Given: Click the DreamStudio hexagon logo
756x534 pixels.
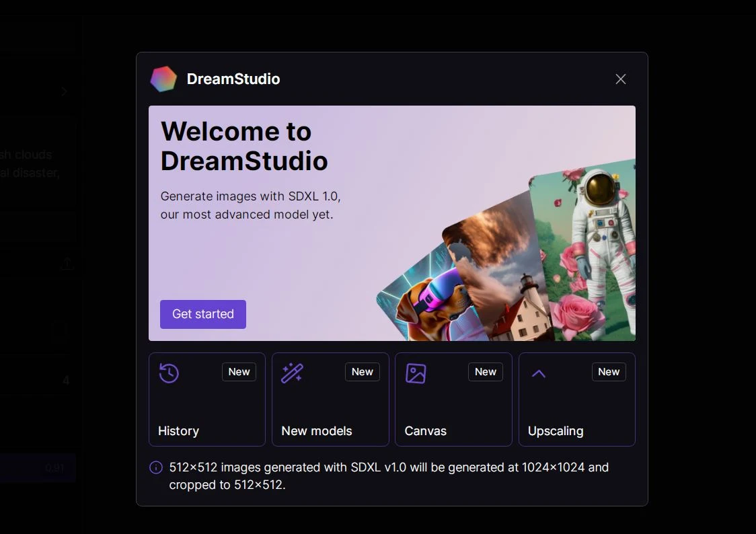Looking at the screenshot, I should 163,79.
